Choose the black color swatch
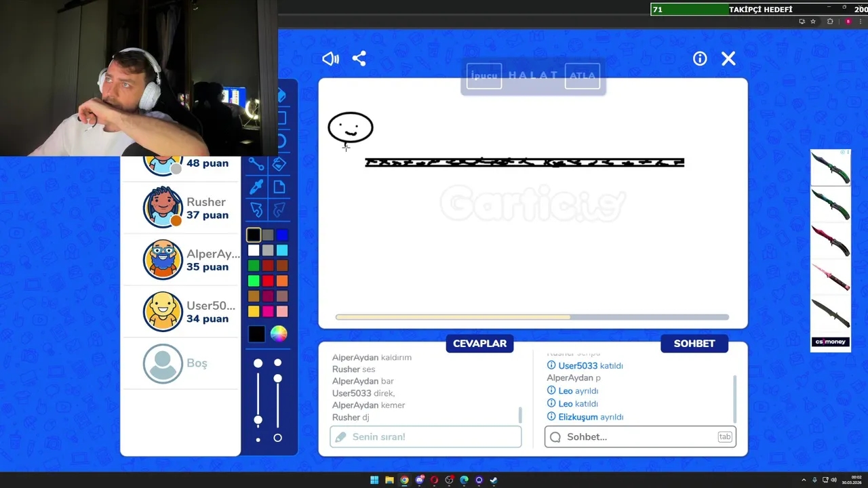 254,235
